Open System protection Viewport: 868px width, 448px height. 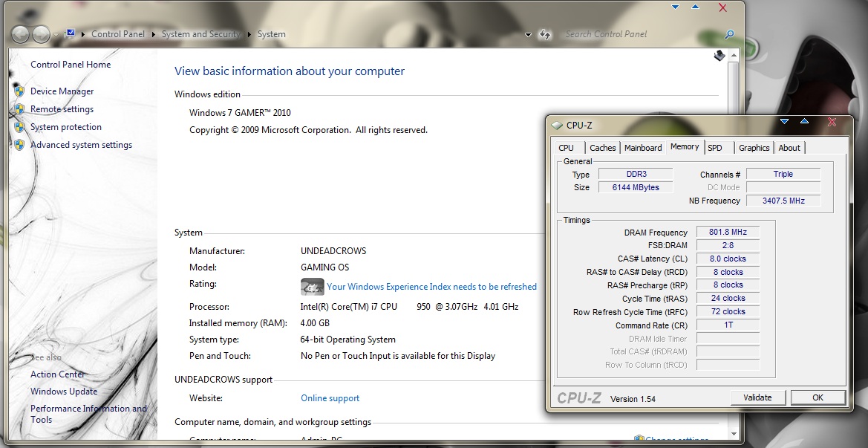click(66, 127)
